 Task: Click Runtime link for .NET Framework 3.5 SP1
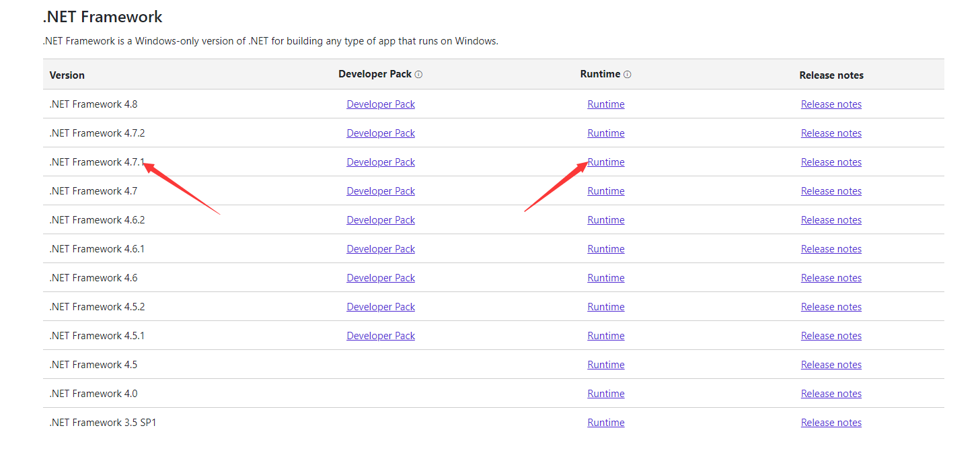point(606,423)
